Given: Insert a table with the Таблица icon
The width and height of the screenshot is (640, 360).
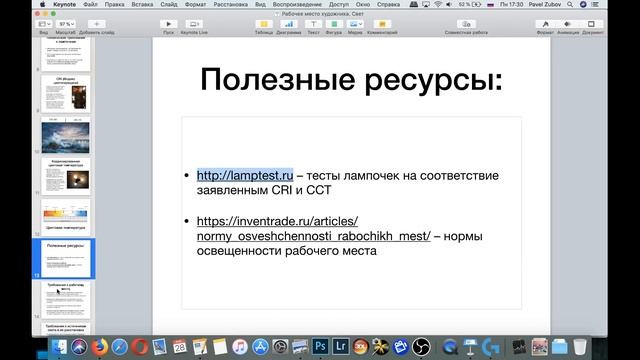Looking at the screenshot, I should pyautogui.click(x=264, y=24).
